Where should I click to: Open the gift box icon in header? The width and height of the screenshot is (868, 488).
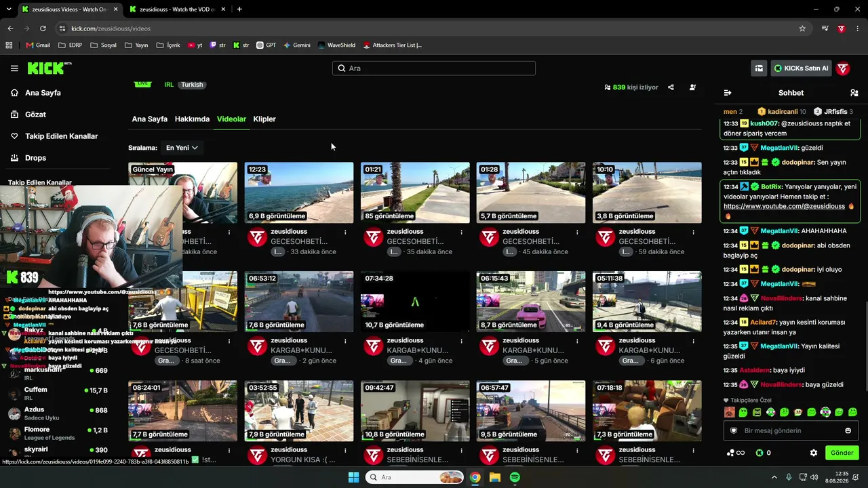pos(759,68)
